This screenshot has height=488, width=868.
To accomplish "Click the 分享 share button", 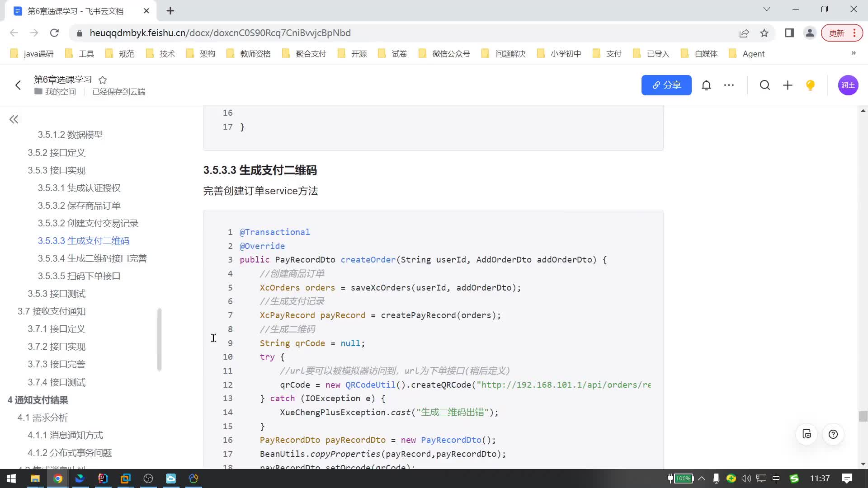I will (x=666, y=85).
